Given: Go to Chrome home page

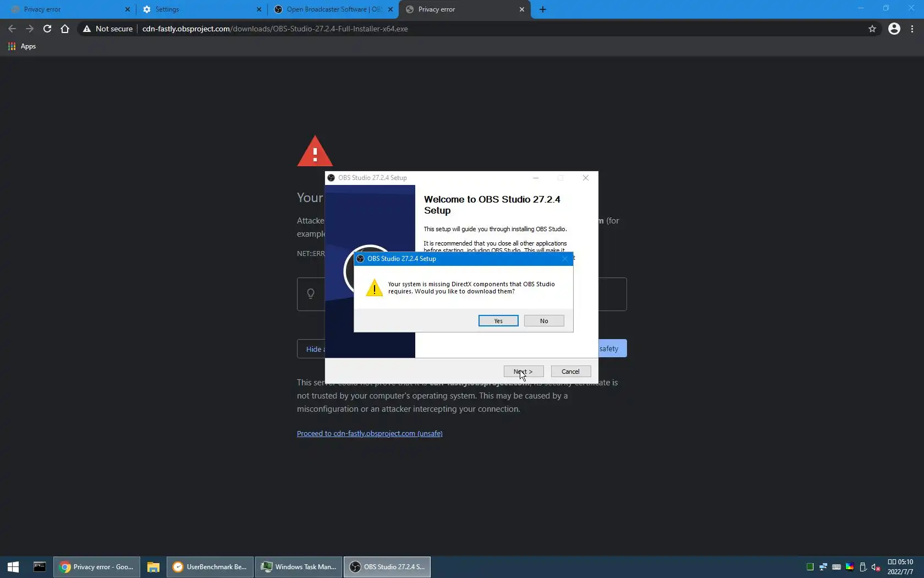Looking at the screenshot, I should tap(65, 29).
